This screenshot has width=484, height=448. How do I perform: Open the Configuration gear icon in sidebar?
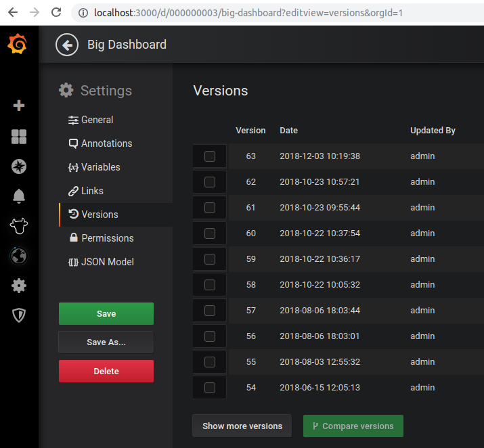coord(19,286)
